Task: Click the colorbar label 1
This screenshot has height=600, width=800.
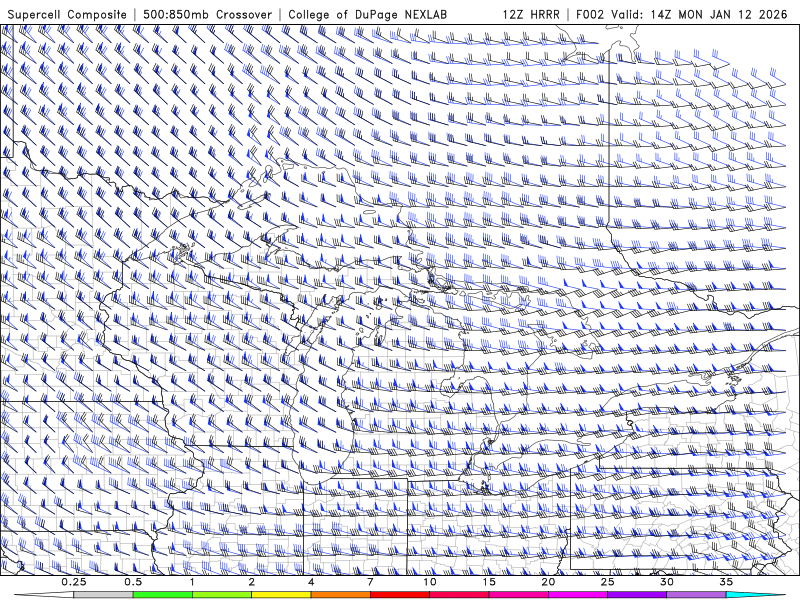Action: coord(192,582)
